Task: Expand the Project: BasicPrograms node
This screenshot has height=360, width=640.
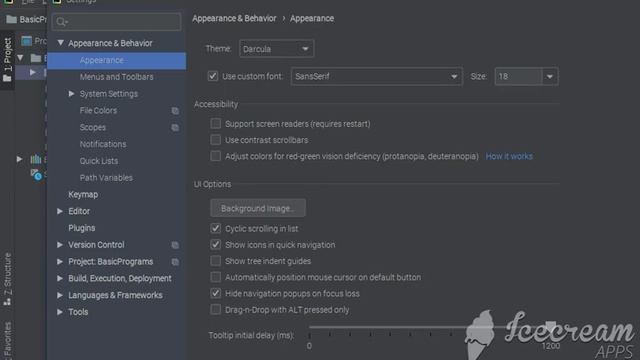Action: point(60,262)
